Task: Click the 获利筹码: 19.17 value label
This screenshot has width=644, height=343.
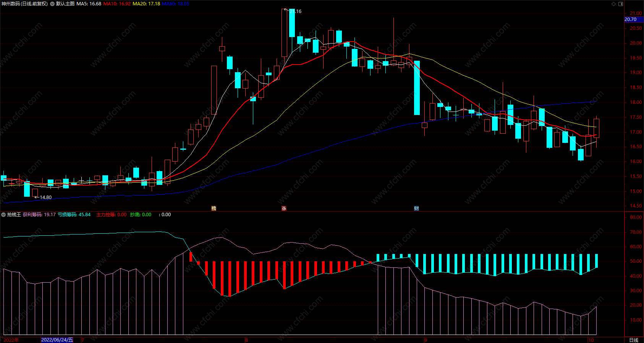Action: (39, 215)
